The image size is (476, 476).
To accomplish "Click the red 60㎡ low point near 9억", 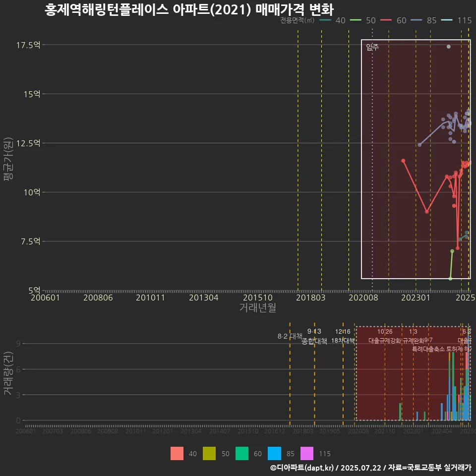I will (427, 212).
